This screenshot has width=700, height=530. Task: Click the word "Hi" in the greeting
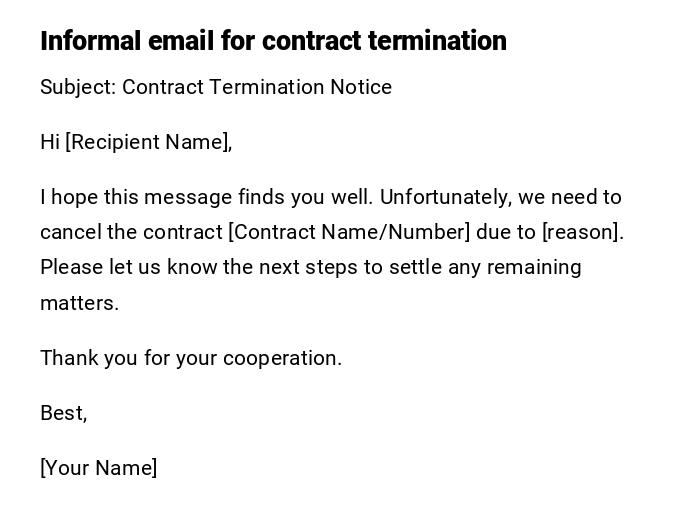coord(50,142)
